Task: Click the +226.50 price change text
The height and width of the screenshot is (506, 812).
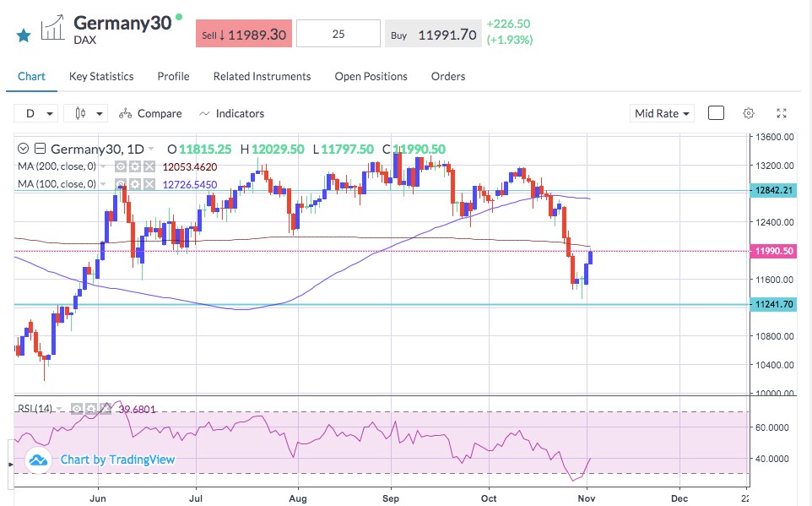Action: click(508, 24)
